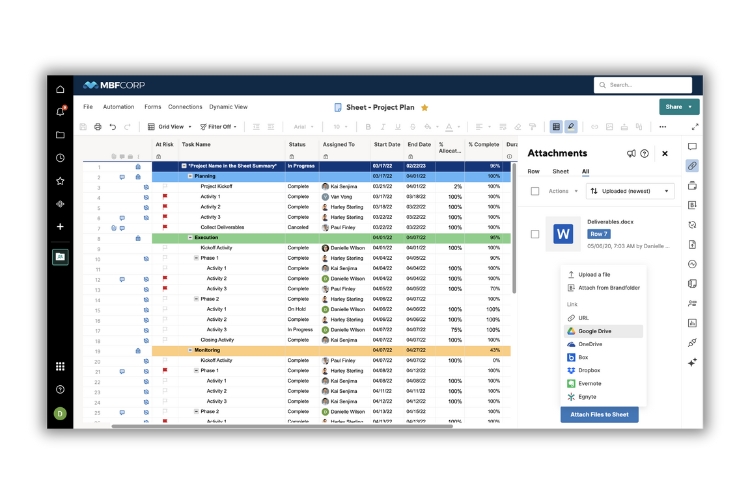Open the Actions dropdown in Attachments
The width and height of the screenshot is (750, 500).
point(563,191)
